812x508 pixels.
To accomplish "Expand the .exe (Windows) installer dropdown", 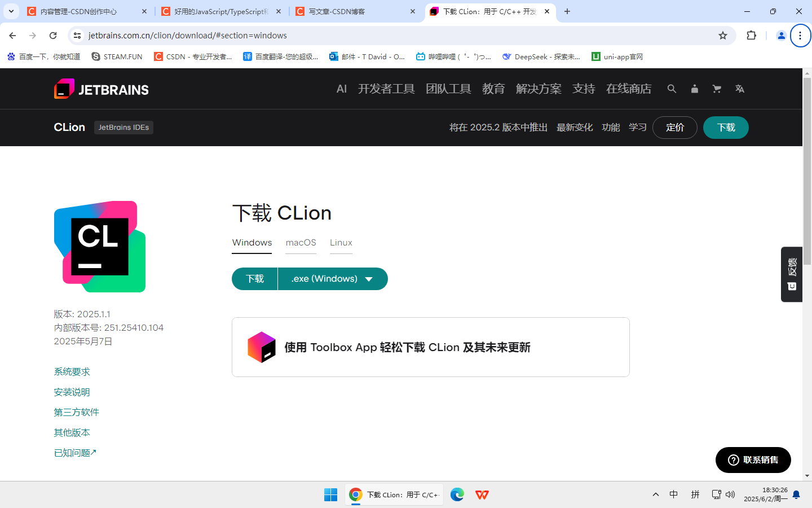I will (x=333, y=279).
